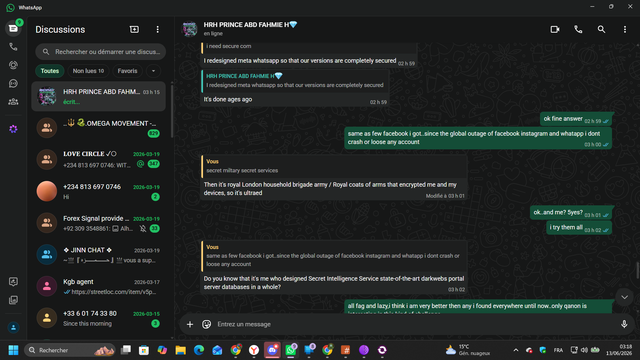Open the weather widget 15°C
Image resolution: width=640 pixels, height=360 pixels.
pyautogui.click(x=468, y=350)
